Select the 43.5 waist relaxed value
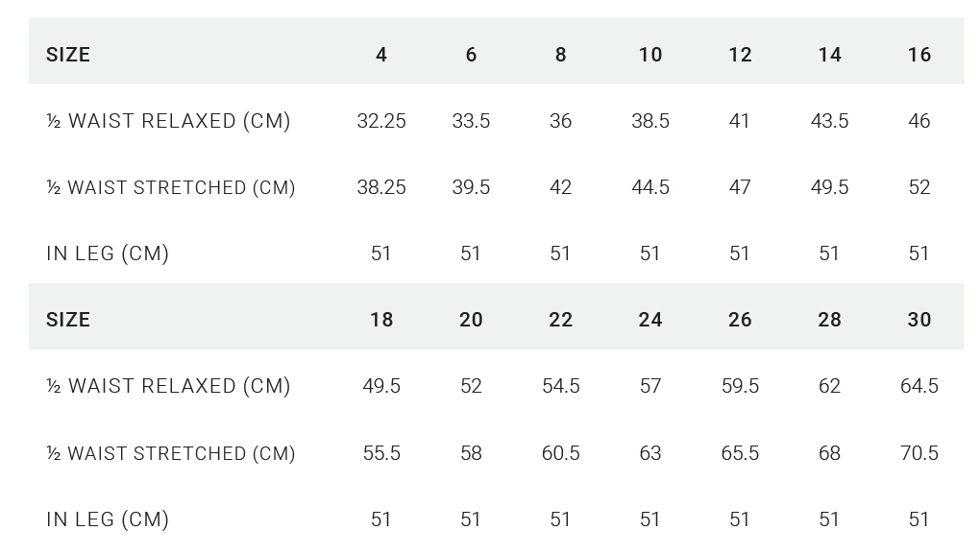This screenshot has width=980, height=555. coord(830,121)
